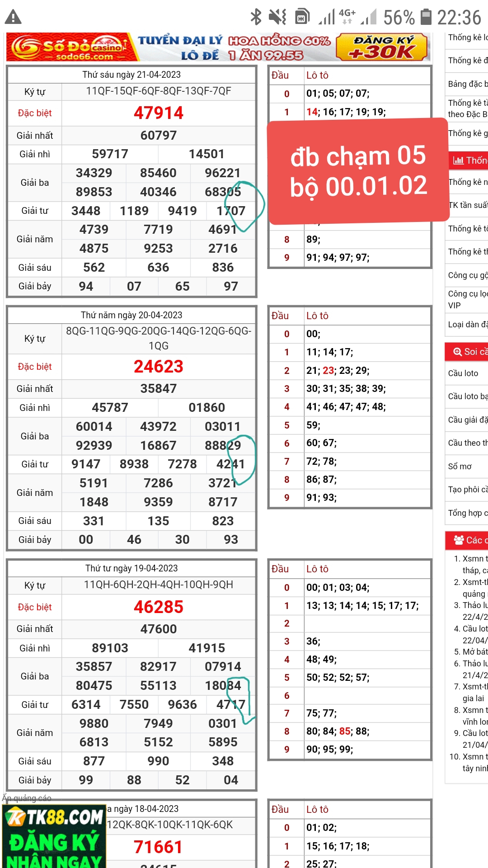Open Tổng hợp sidebar link
Screen dimensions: 488x868
[x=467, y=513]
